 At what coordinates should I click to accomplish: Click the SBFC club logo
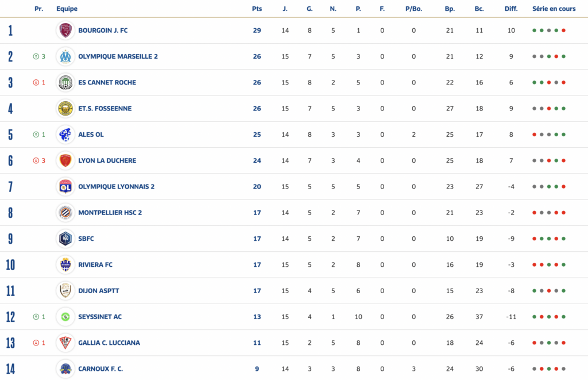click(x=65, y=239)
